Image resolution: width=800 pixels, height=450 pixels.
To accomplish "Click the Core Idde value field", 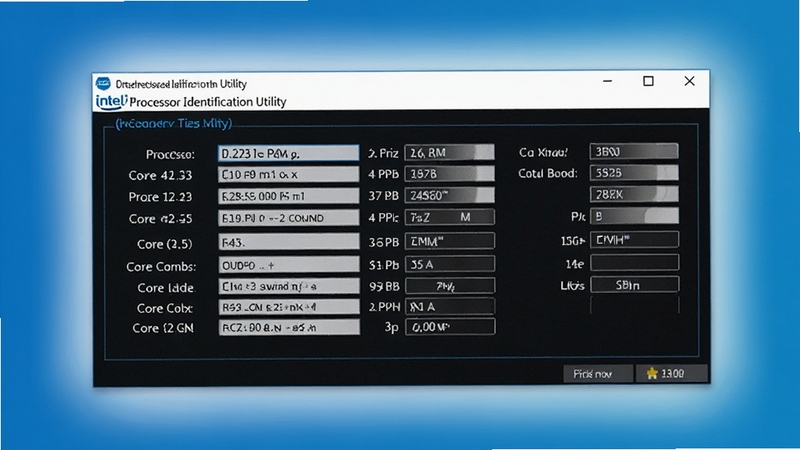I will (289, 286).
